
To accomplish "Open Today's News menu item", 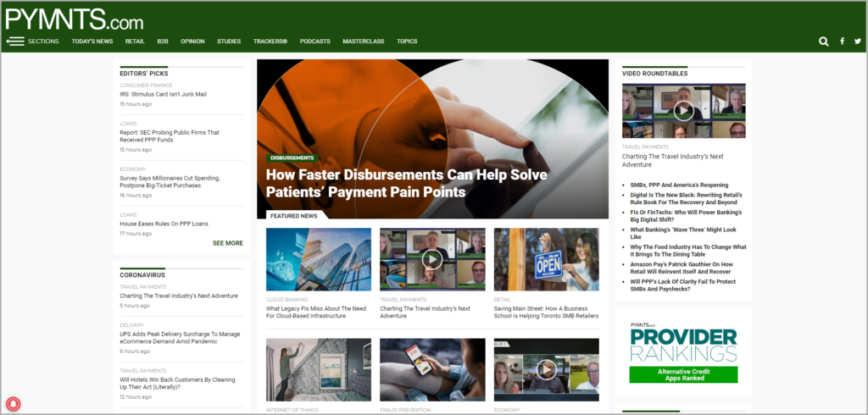I will [92, 41].
